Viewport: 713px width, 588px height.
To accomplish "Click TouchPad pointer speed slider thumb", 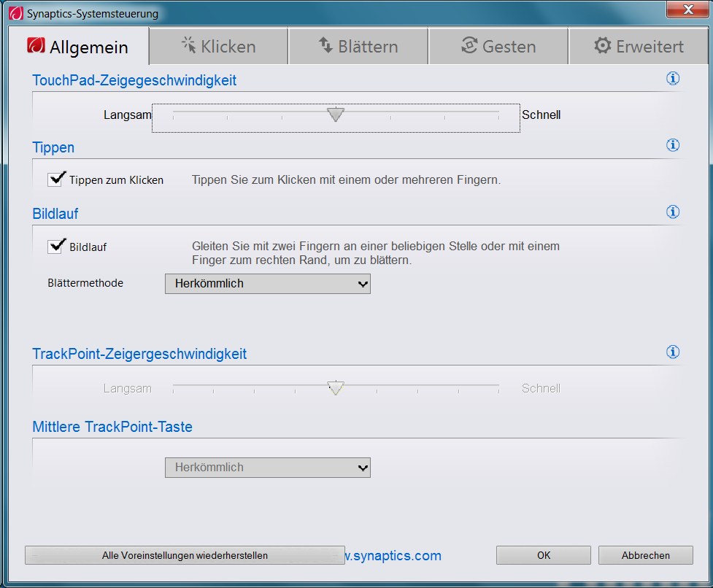I will [336, 115].
